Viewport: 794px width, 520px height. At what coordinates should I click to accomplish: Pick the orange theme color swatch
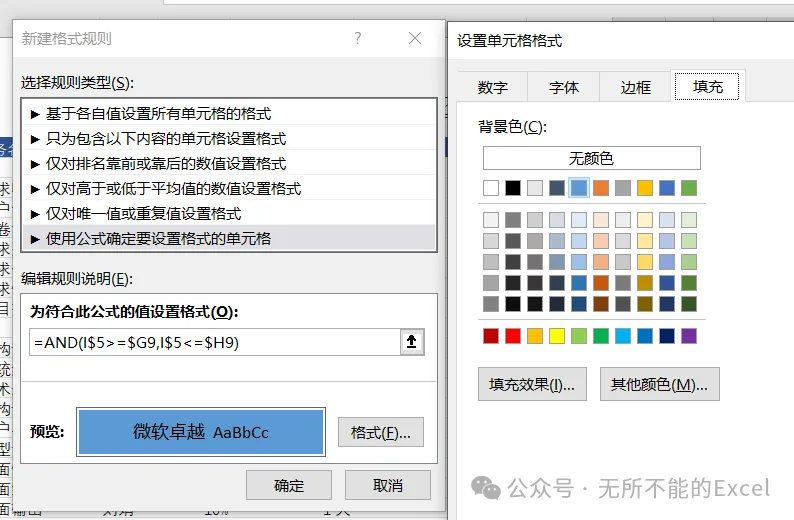[x=601, y=188]
